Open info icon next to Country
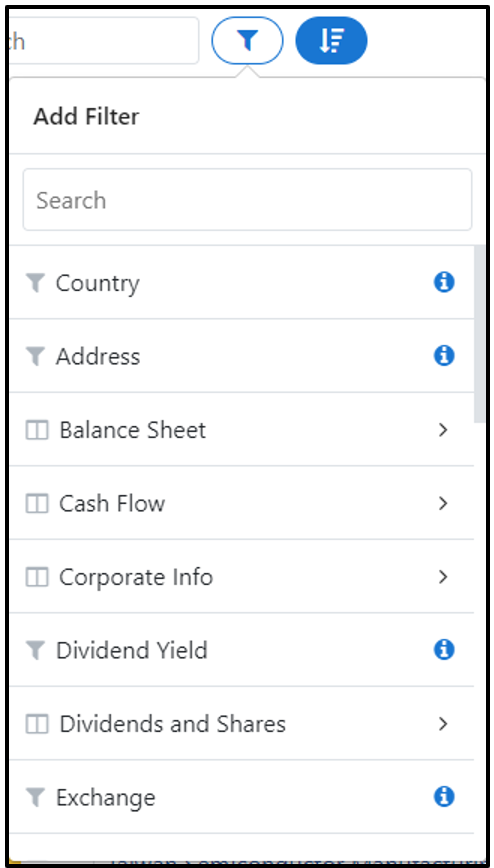The image size is (494, 868). [x=444, y=282]
